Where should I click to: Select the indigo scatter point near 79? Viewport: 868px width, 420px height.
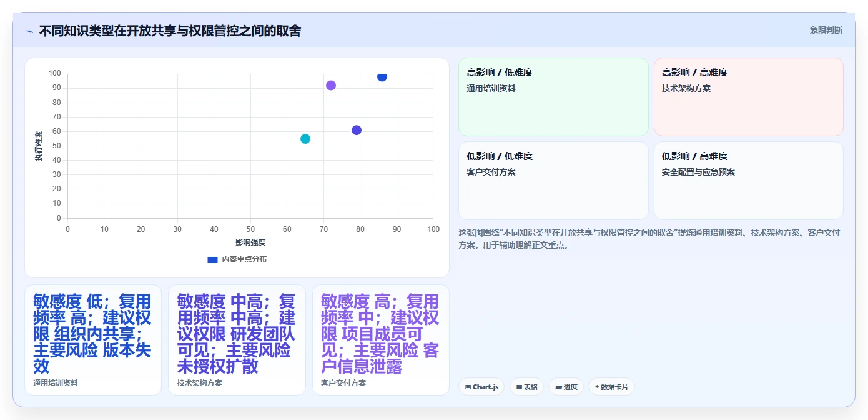[x=357, y=130]
